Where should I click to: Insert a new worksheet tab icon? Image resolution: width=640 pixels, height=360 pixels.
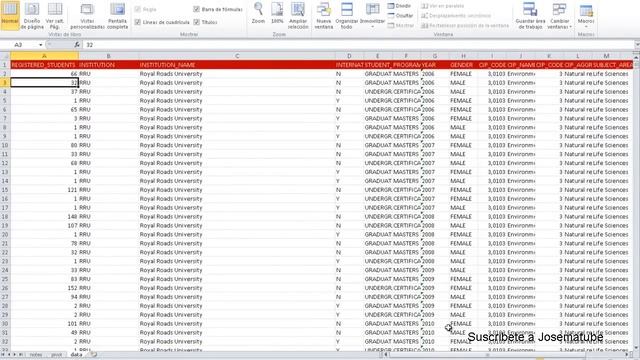pos(93,355)
